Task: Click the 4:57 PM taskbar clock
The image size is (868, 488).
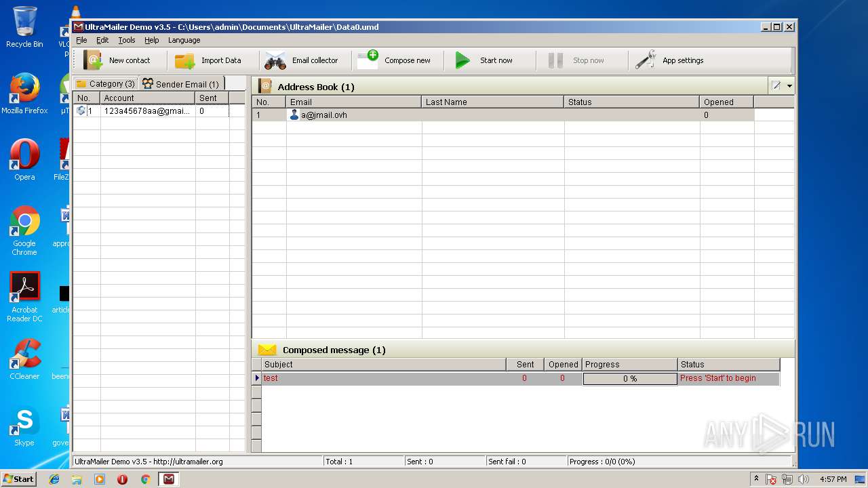Action: 833,479
